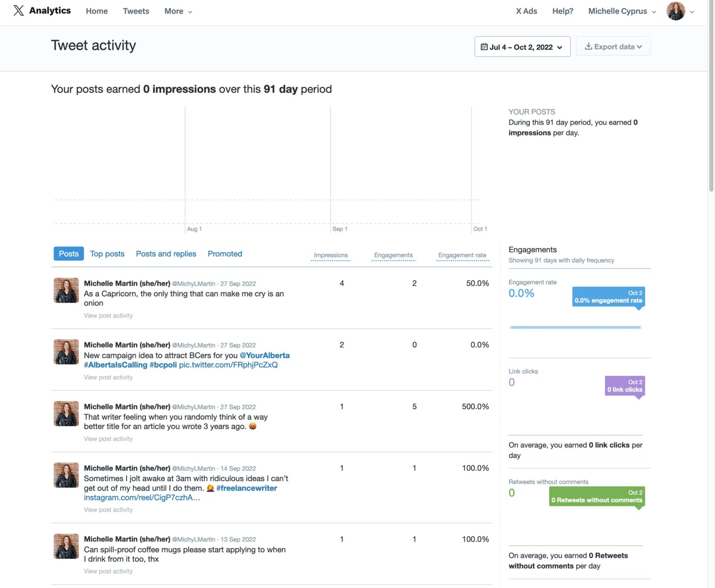Open the Tweets page from the navigation
The image size is (715, 588).
[x=135, y=11]
